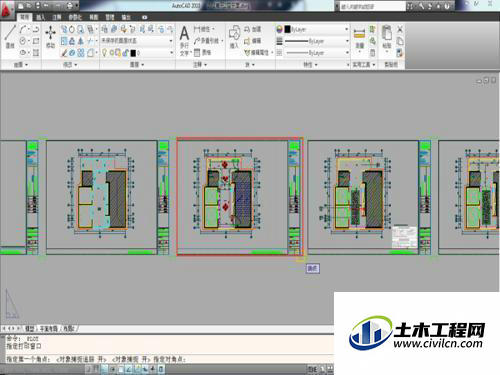Expand the Modify panel title
The width and height of the screenshot is (500, 375).
tap(70, 65)
